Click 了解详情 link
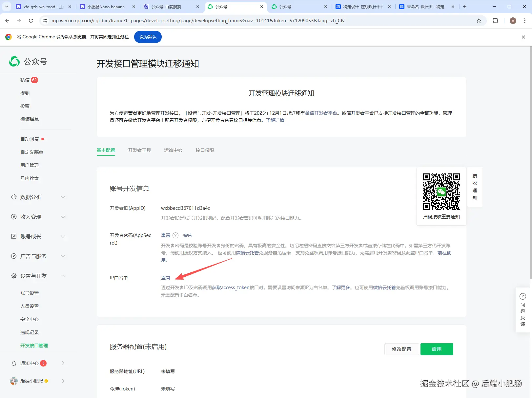The height and width of the screenshot is (398, 532). click(x=275, y=120)
